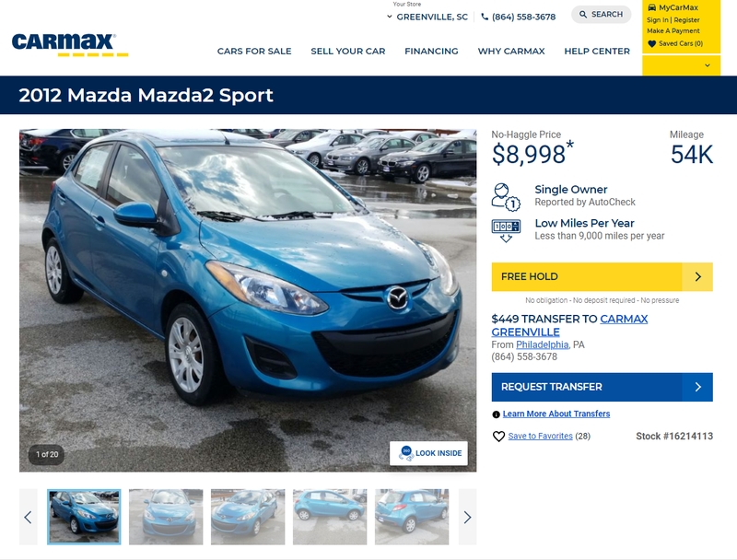Image resolution: width=737 pixels, height=560 pixels.
Task: Show previous thumbnails with left arrow
Action: point(29,518)
